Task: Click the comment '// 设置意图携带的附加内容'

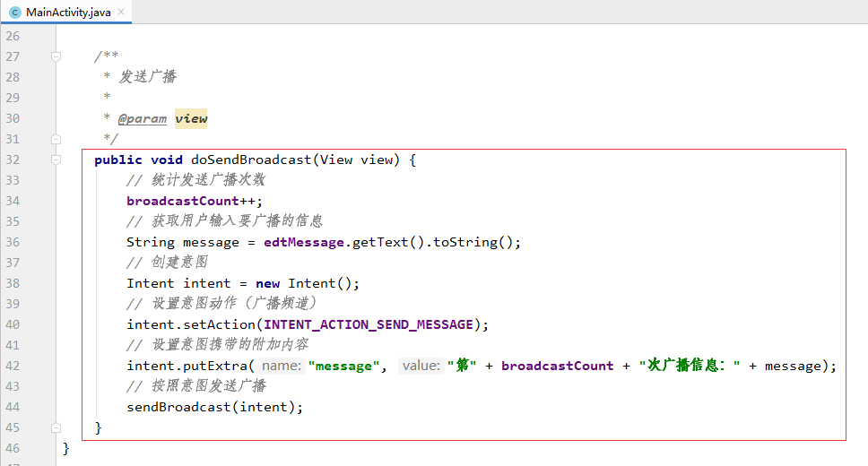Action: coord(217,345)
